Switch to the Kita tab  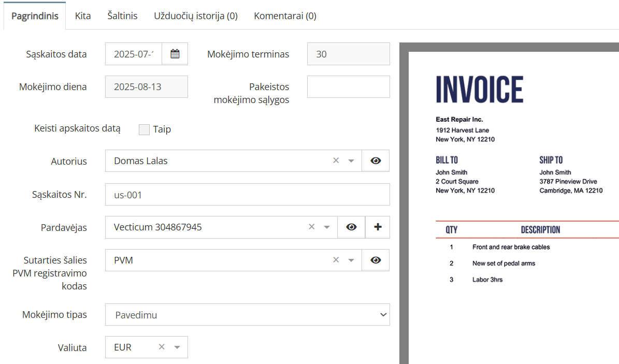click(x=83, y=16)
